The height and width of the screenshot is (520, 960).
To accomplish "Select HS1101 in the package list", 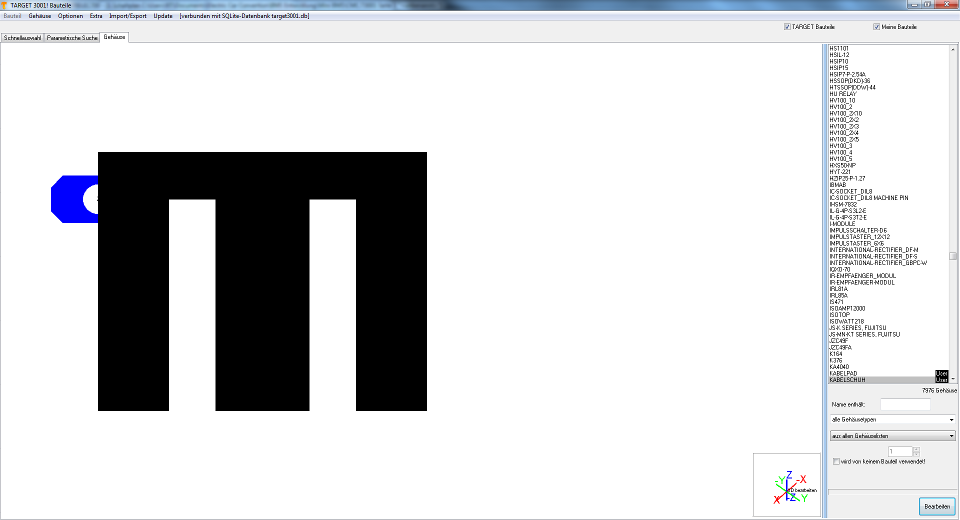I will point(839,48).
